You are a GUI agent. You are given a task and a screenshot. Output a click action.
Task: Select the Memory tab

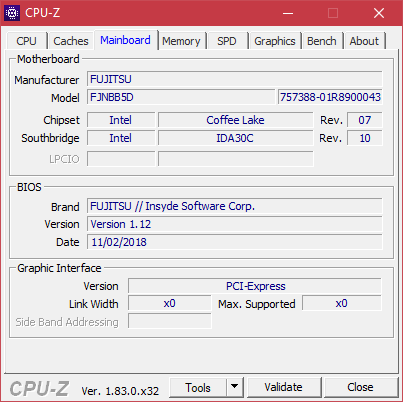[181, 41]
